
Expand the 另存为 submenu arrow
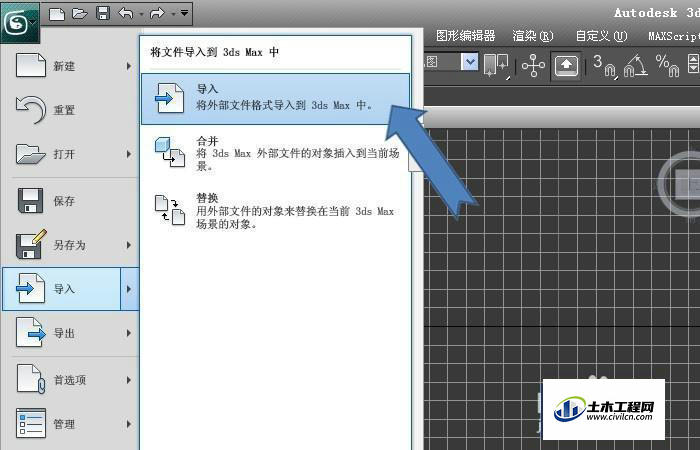[129, 245]
